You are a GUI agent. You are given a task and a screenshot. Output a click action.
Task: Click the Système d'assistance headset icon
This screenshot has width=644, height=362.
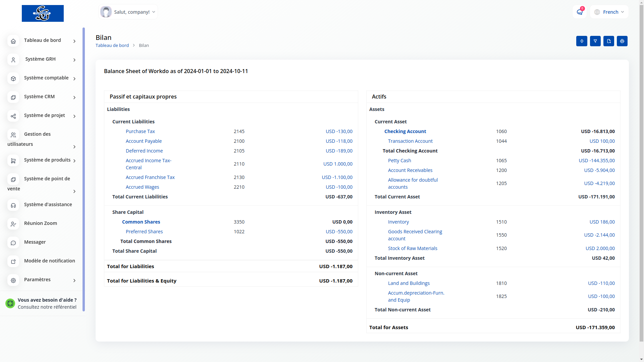pyautogui.click(x=13, y=205)
